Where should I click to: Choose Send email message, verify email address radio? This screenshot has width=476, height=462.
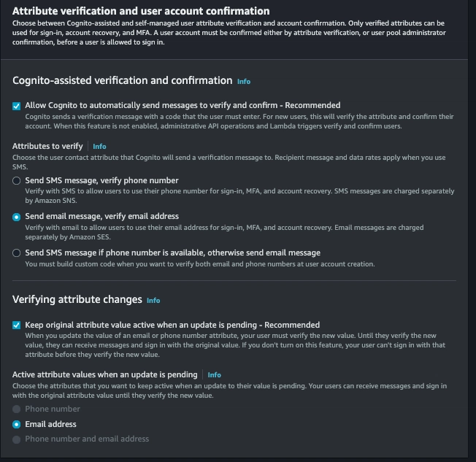point(16,217)
